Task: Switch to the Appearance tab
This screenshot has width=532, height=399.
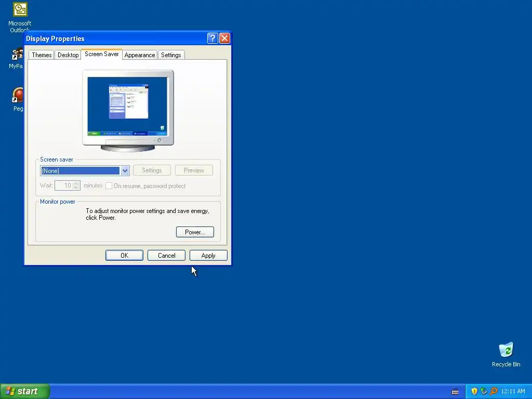Action: (x=139, y=55)
